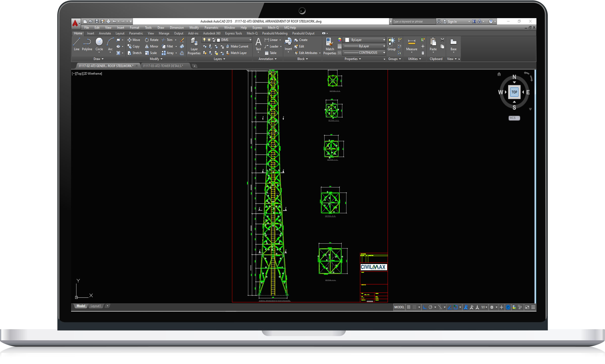Image resolution: width=605 pixels, height=364 pixels.
Task: Expand the Modify panel
Action: pos(156,59)
